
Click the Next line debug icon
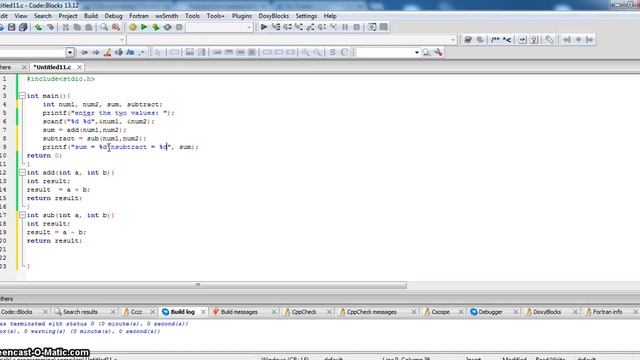point(287,27)
